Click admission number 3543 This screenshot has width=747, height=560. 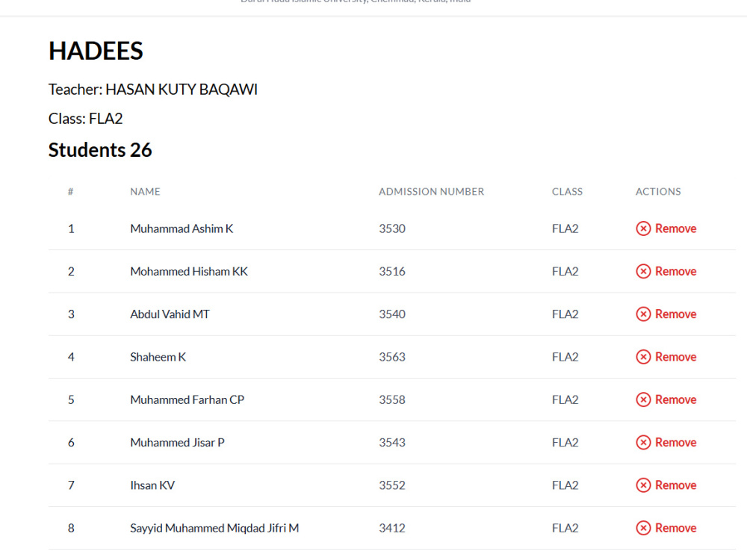[392, 442]
